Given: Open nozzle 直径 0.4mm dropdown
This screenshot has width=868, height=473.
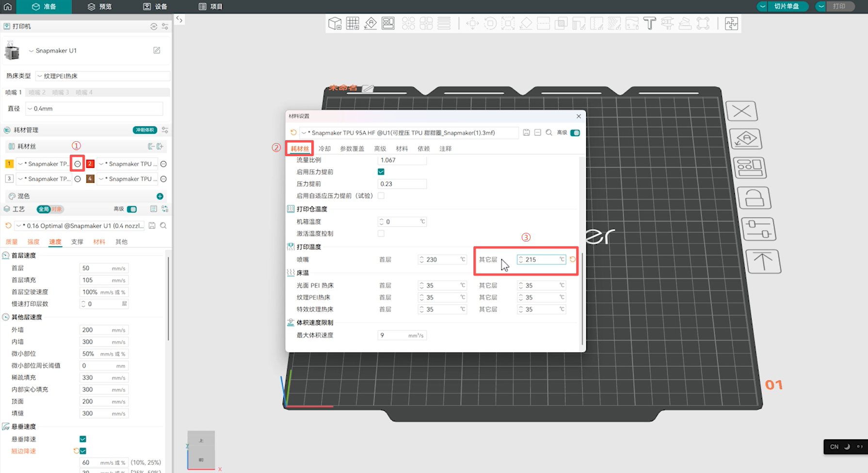Looking at the screenshot, I should tap(94, 109).
